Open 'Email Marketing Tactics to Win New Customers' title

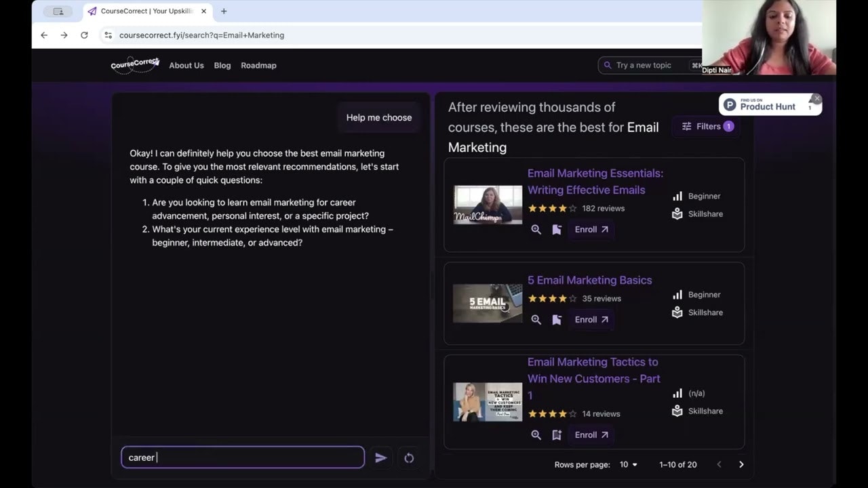(594, 378)
